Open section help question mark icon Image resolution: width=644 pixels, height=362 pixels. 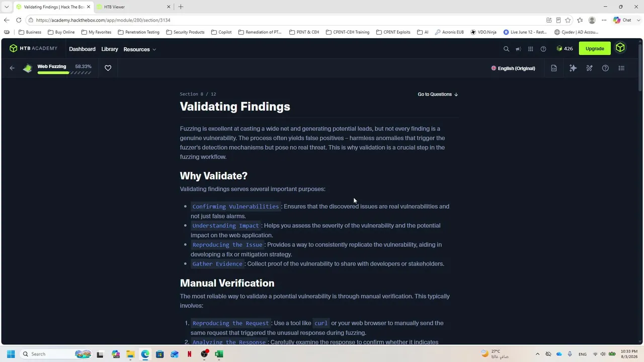[x=605, y=68]
